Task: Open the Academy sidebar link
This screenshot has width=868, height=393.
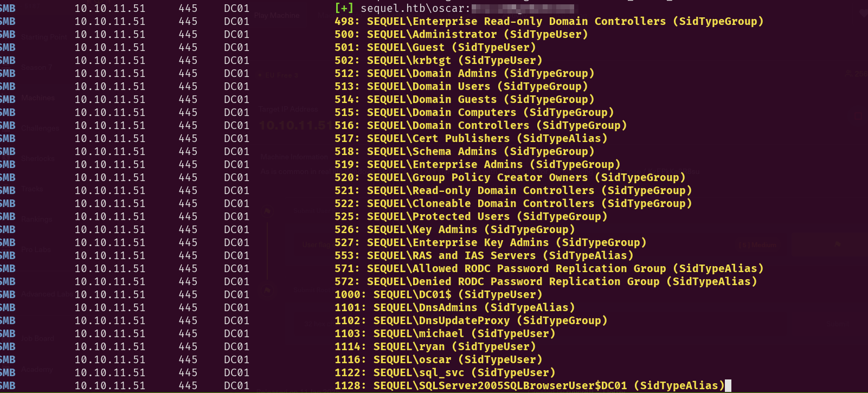Action: click(37, 369)
